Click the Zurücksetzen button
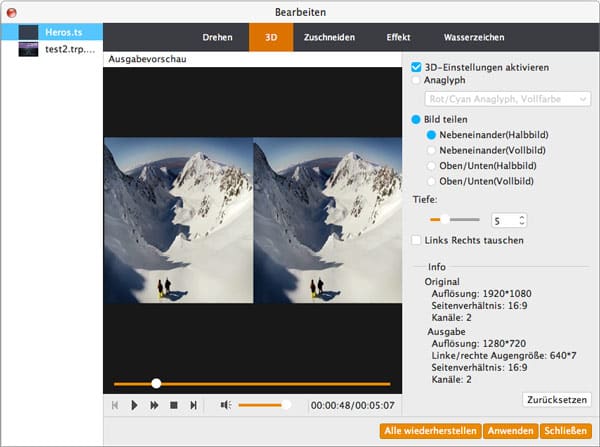600x447 pixels. tap(556, 399)
